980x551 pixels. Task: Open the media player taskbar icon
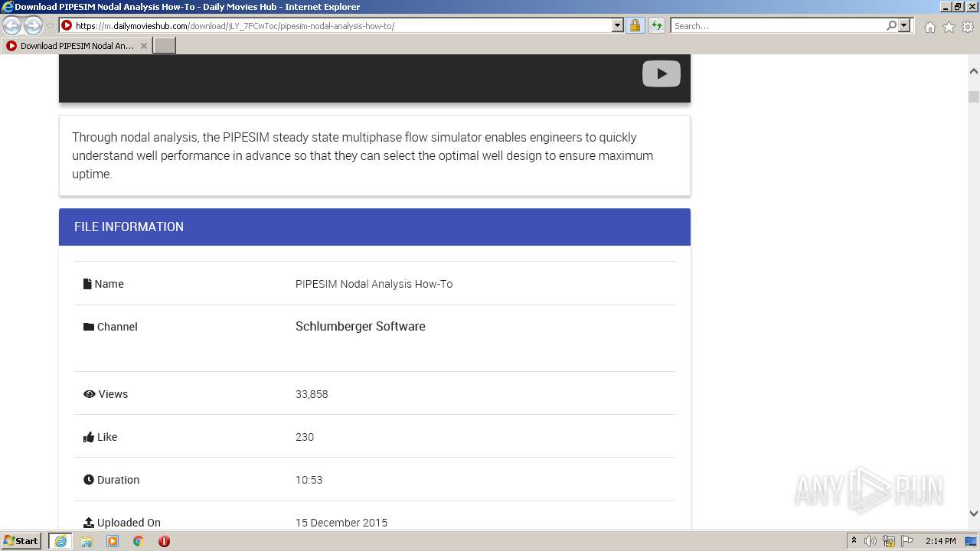[113, 541]
